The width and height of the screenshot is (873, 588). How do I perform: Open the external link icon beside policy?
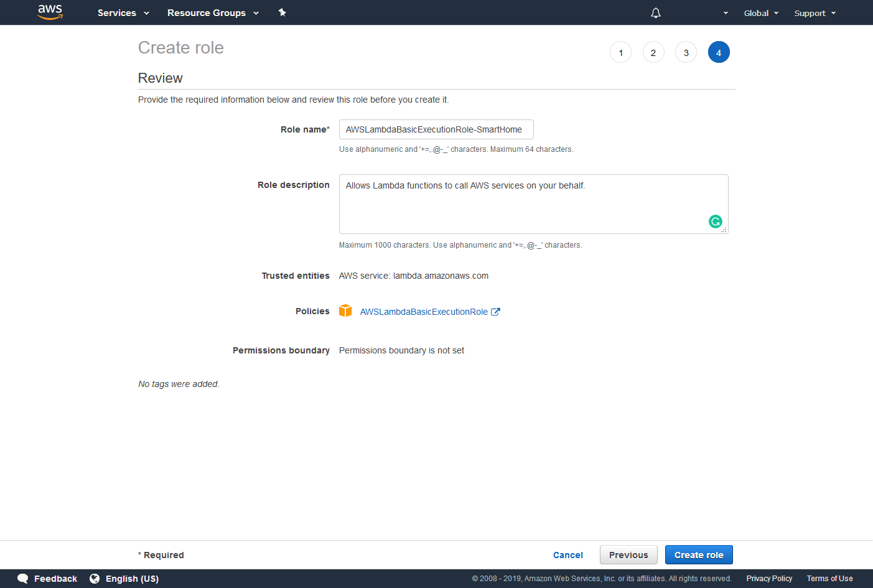pyautogui.click(x=495, y=312)
